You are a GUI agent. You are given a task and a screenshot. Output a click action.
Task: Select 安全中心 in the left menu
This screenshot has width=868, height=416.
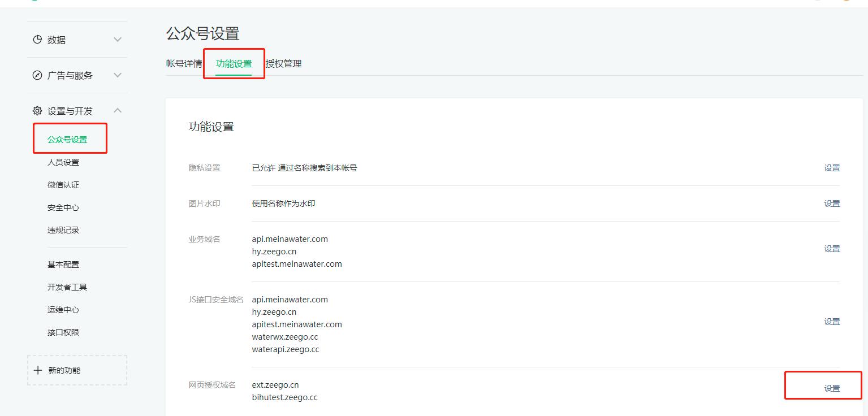coord(63,207)
